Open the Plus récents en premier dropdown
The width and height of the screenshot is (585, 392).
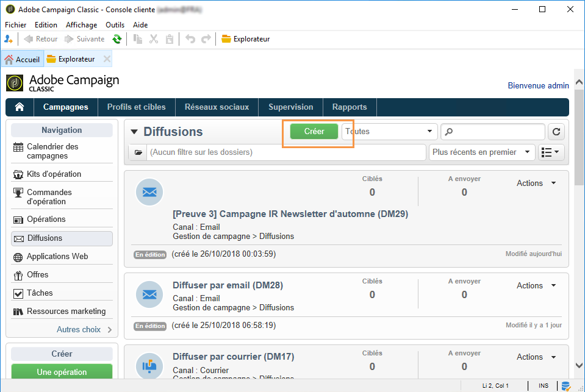pyautogui.click(x=482, y=152)
